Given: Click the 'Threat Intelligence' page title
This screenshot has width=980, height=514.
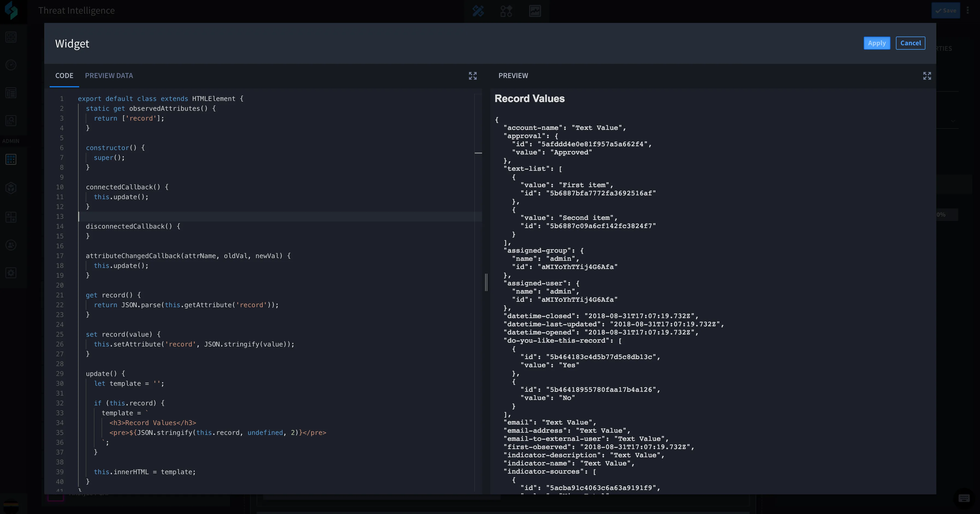Looking at the screenshot, I should 76,10.
